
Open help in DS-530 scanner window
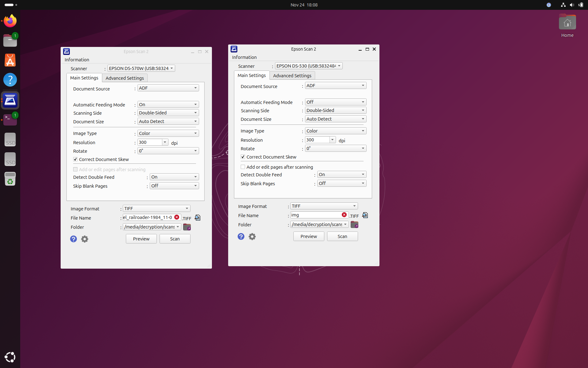point(241,236)
